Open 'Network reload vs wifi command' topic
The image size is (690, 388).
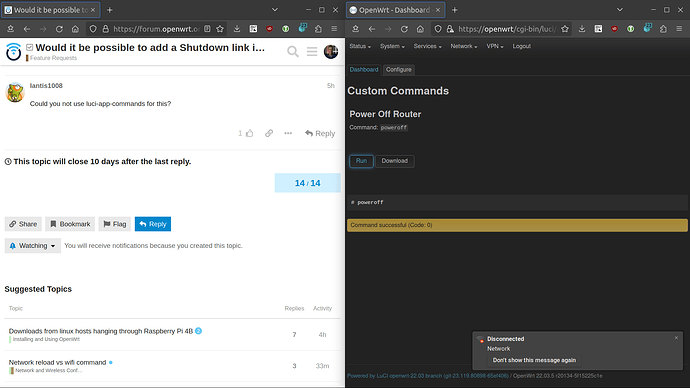pos(57,362)
